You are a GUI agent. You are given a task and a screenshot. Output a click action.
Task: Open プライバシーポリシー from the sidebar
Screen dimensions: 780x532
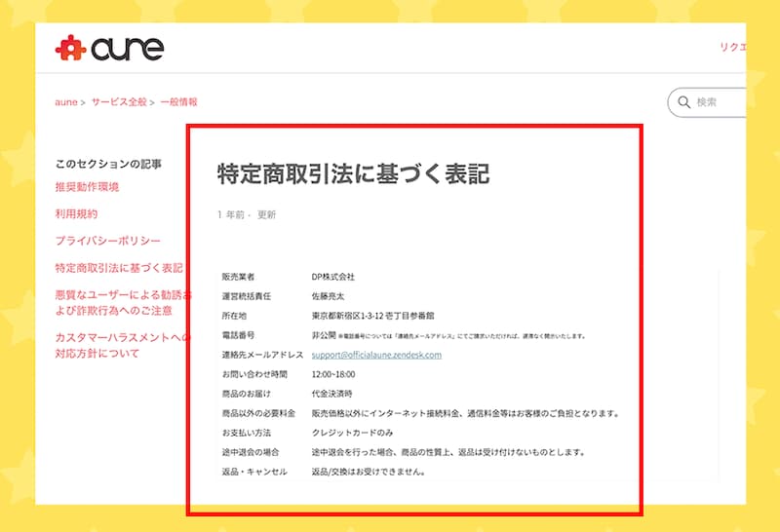pyautogui.click(x=107, y=241)
